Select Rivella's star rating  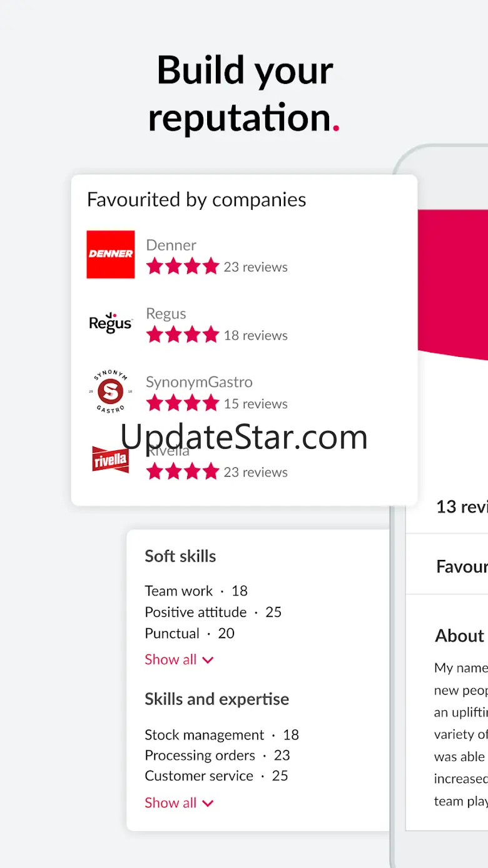pos(183,472)
